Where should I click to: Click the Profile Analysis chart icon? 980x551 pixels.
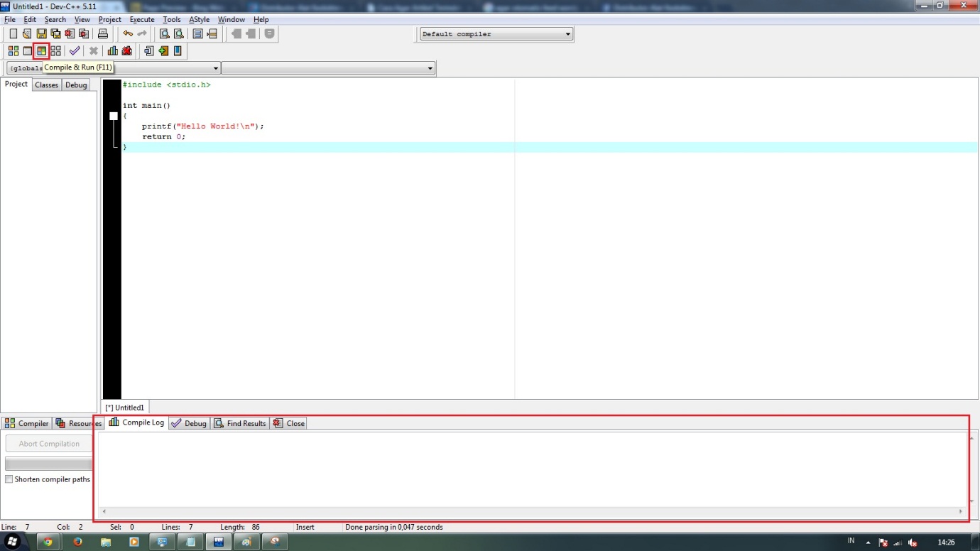pyautogui.click(x=112, y=50)
